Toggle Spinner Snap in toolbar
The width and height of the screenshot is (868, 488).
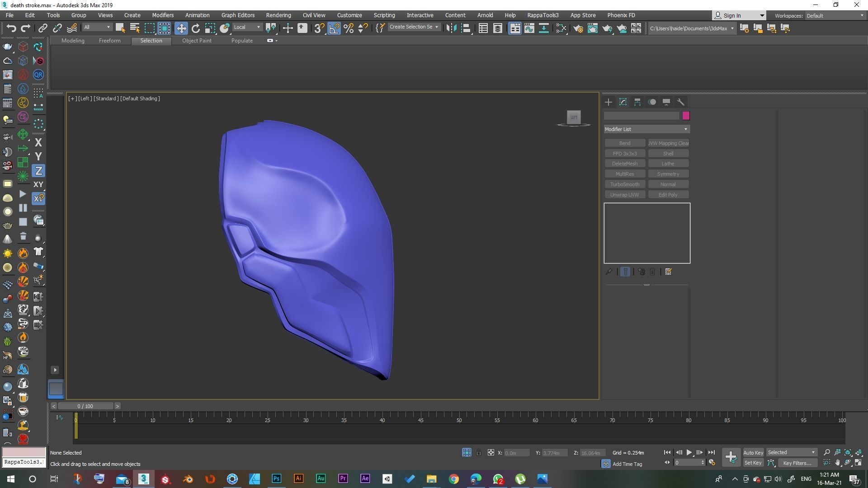click(x=363, y=28)
